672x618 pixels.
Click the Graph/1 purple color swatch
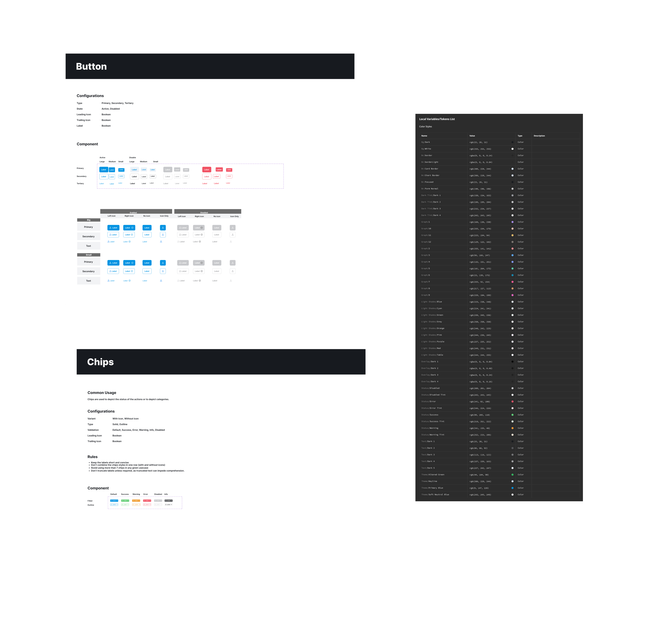[512, 222]
